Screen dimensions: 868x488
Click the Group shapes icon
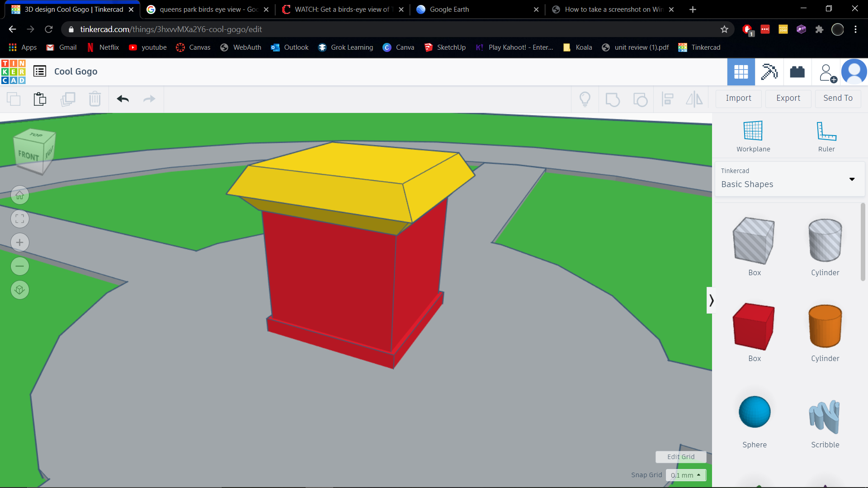[x=613, y=99]
